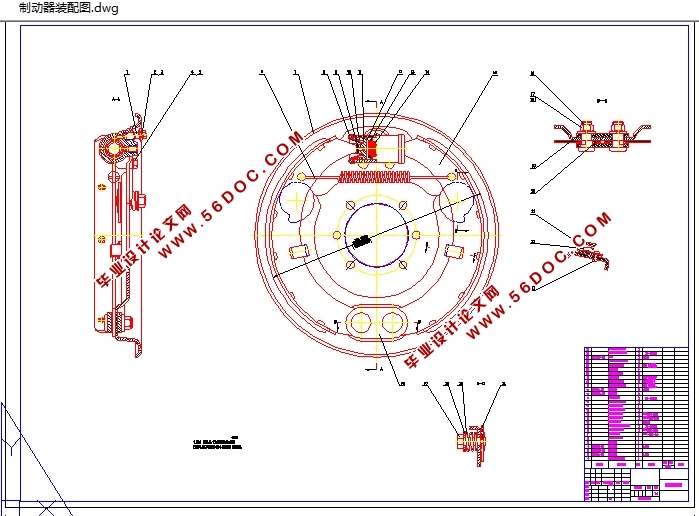The height and width of the screenshot is (516, 699).
Task: Click the technical notes text block
Action: (217, 444)
